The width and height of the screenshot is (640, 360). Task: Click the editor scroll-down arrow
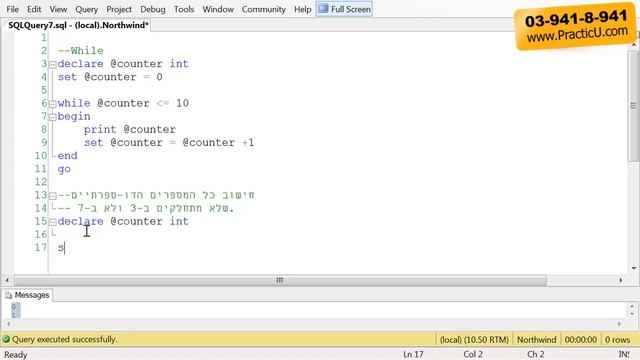point(633,268)
